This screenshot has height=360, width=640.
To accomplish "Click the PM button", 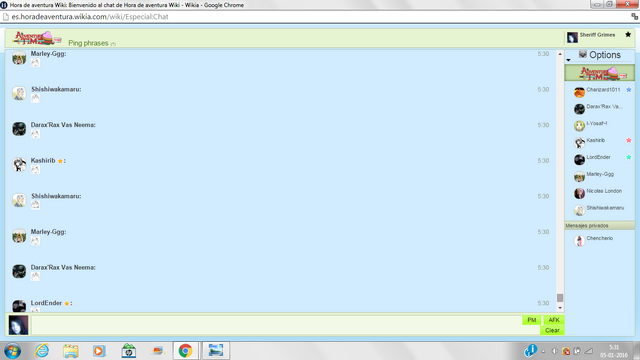I will click(531, 320).
